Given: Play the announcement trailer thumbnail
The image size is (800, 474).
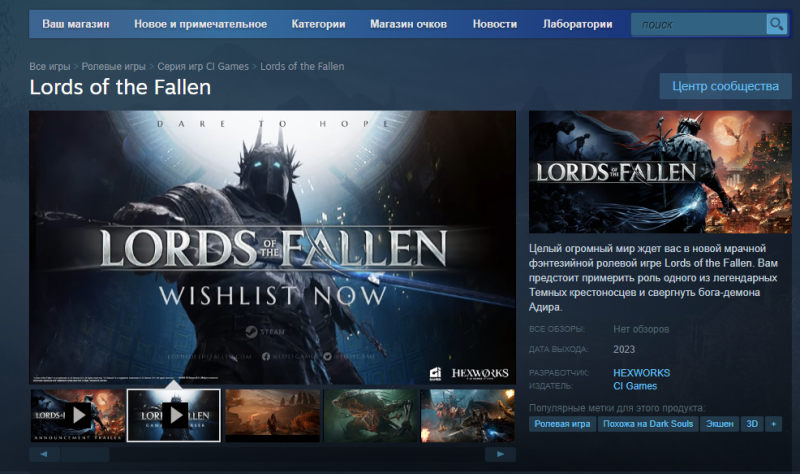Looking at the screenshot, I should 77,415.
